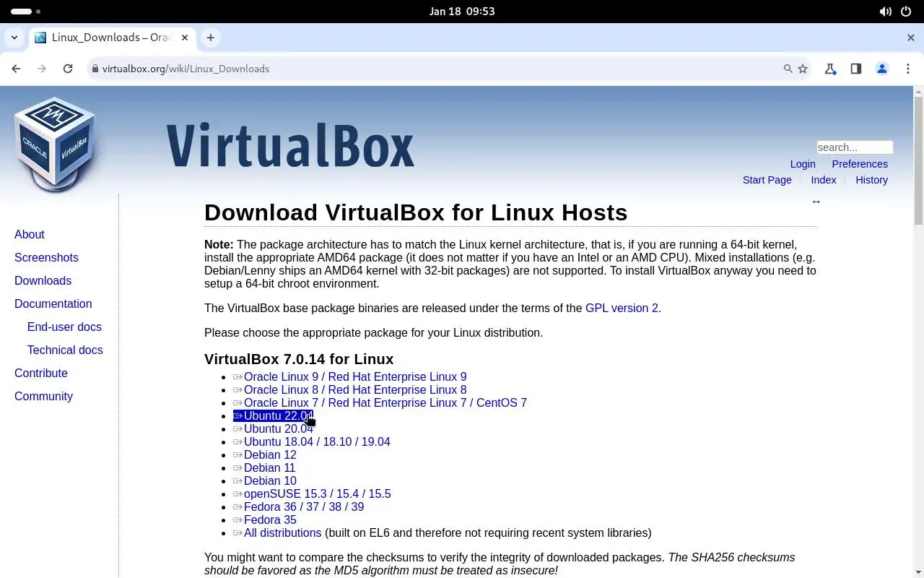Click the browser back arrow
This screenshot has width=924, height=578.
tap(16, 69)
